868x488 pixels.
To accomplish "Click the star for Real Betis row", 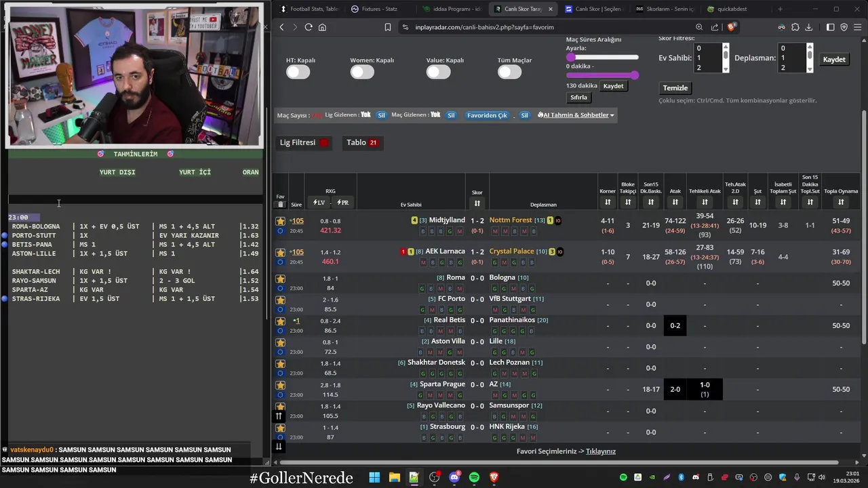I will click(x=281, y=321).
